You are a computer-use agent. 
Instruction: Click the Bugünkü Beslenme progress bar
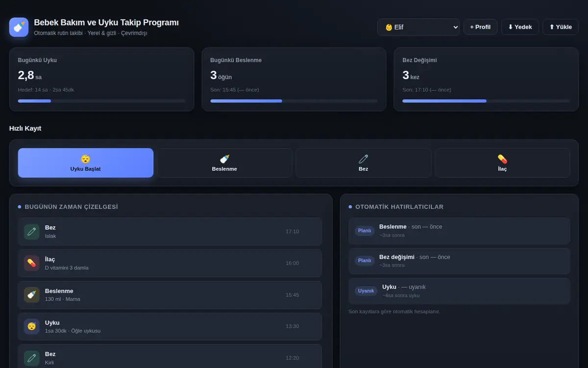pyautogui.click(x=294, y=101)
